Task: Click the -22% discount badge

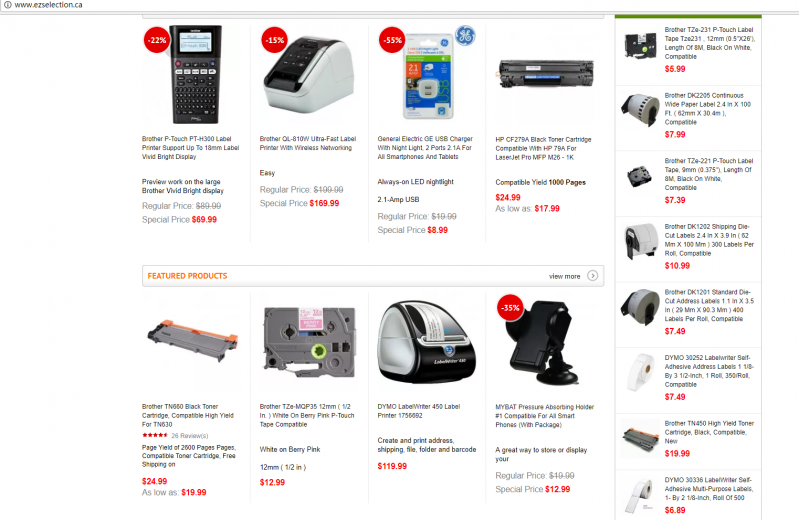Action: 157,40
